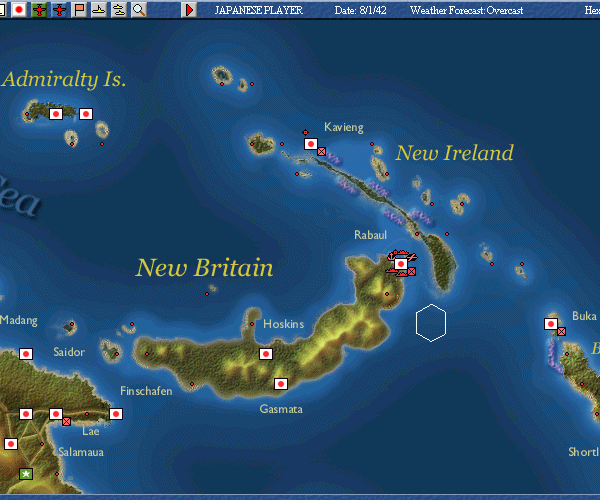600x500 pixels.
Task: Click the Date: 8/1/42 indicator
Action: click(x=360, y=10)
